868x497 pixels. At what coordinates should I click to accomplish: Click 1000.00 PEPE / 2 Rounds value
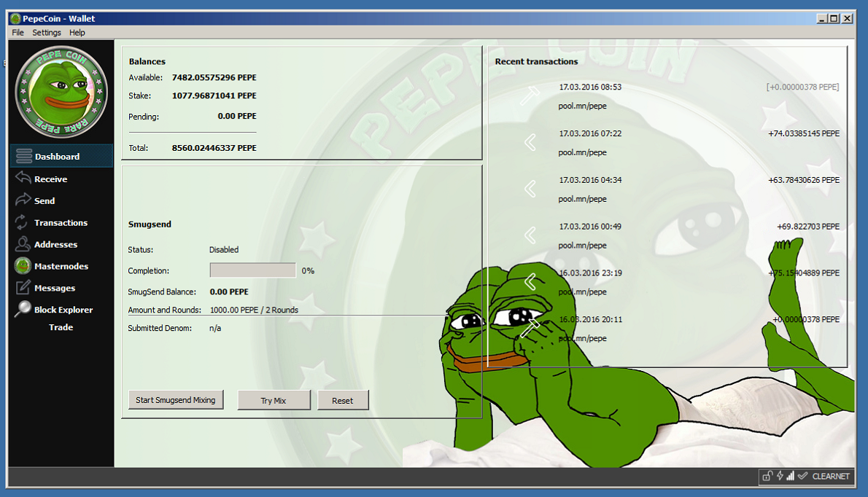tap(254, 310)
